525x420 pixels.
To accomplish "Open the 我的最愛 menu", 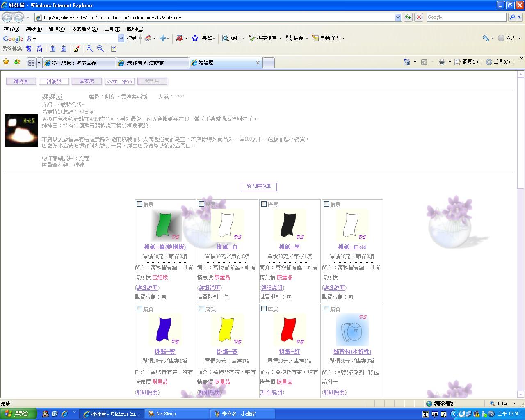I will click(84, 29).
